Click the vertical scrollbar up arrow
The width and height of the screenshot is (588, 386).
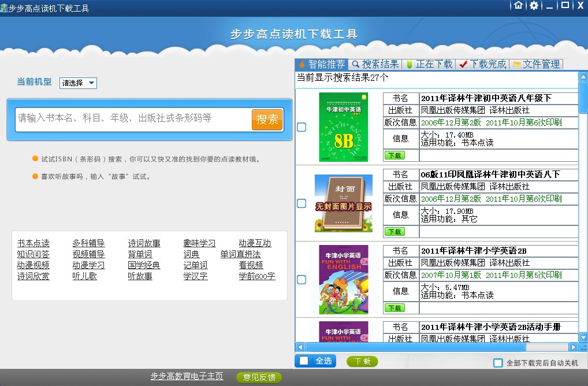[583, 76]
